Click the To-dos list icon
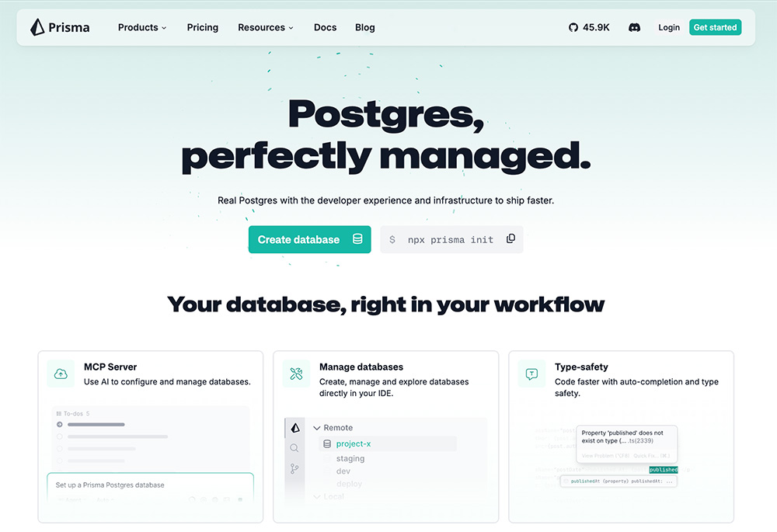777x532 pixels. tap(59, 414)
